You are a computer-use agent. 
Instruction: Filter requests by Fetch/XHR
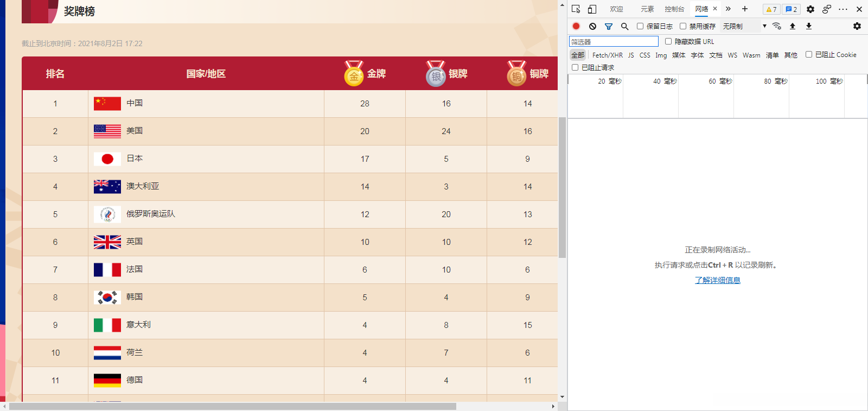pos(608,55)
